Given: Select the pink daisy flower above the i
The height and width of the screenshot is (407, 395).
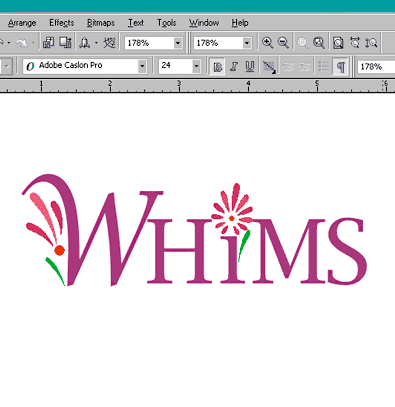Looking at the screenshot, I should point(232,209).
